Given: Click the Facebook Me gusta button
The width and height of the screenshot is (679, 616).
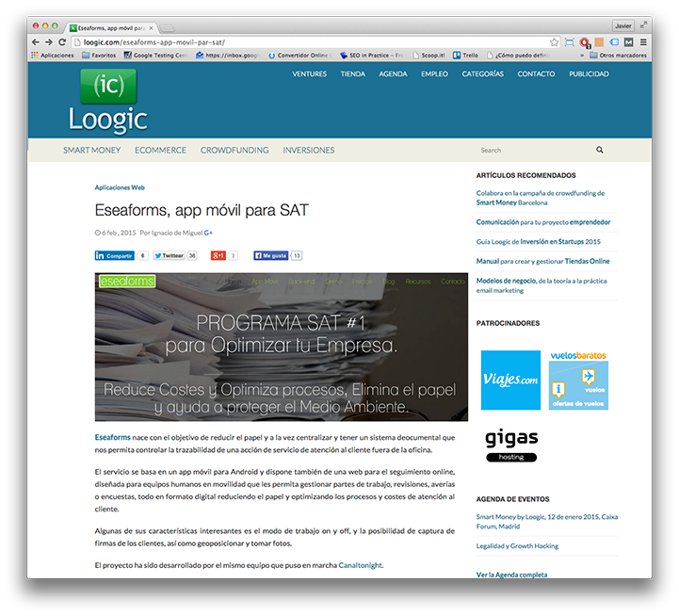Looking at the screenshot, I should 271,255.
